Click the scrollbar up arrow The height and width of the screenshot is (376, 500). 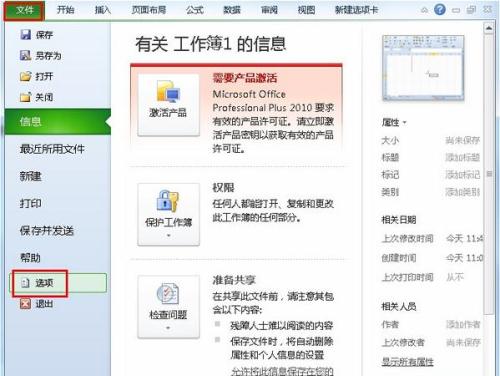coord(489,28)
